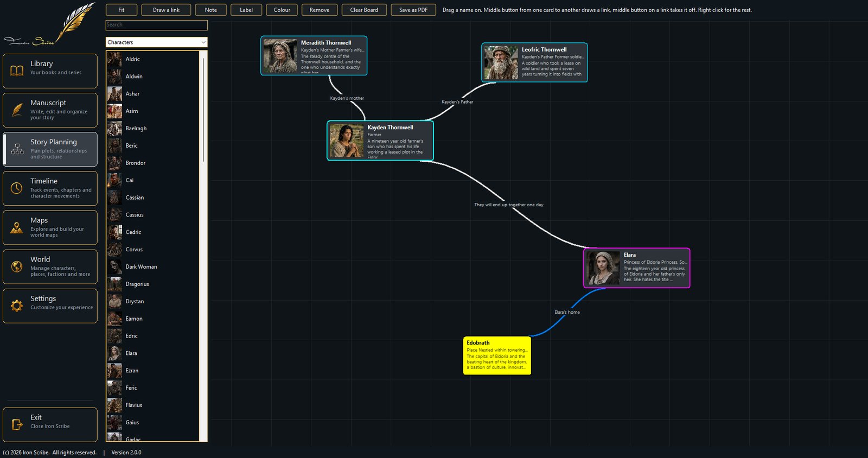Viewport: 868px width, 458px height.
Task: Open the Maps section
Action: pos(50,227)
